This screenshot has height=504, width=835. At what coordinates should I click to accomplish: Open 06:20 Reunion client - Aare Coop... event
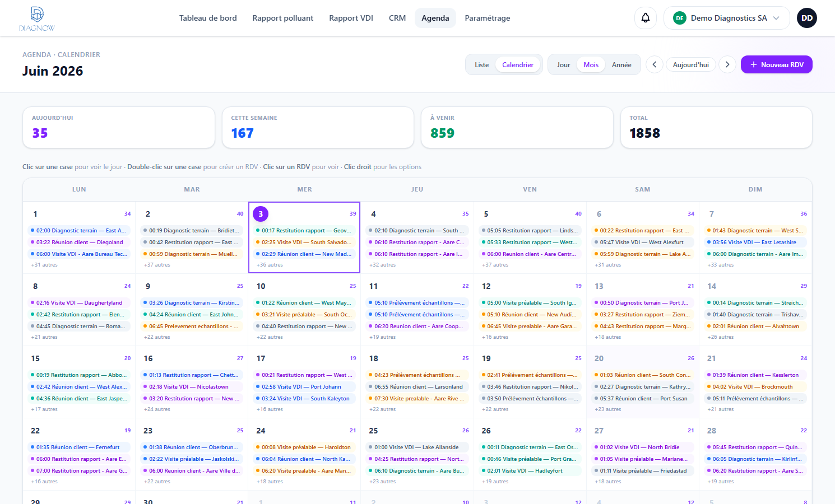(x=417, y=326)
